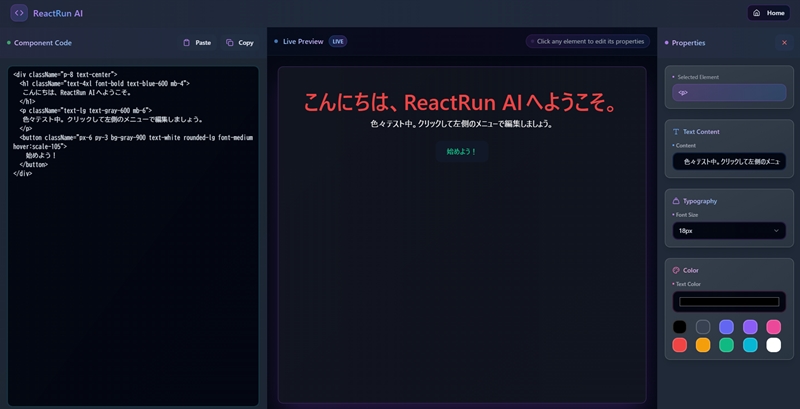The image size is (800, 409).
Task: Click the ReactRun AI code logo icon
Action: [19, 13]
